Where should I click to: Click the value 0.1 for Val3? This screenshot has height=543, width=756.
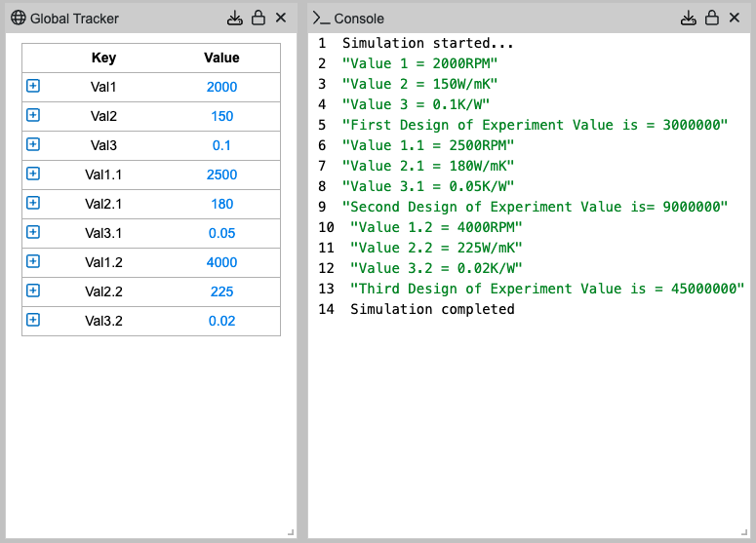[x=221, y=145]
